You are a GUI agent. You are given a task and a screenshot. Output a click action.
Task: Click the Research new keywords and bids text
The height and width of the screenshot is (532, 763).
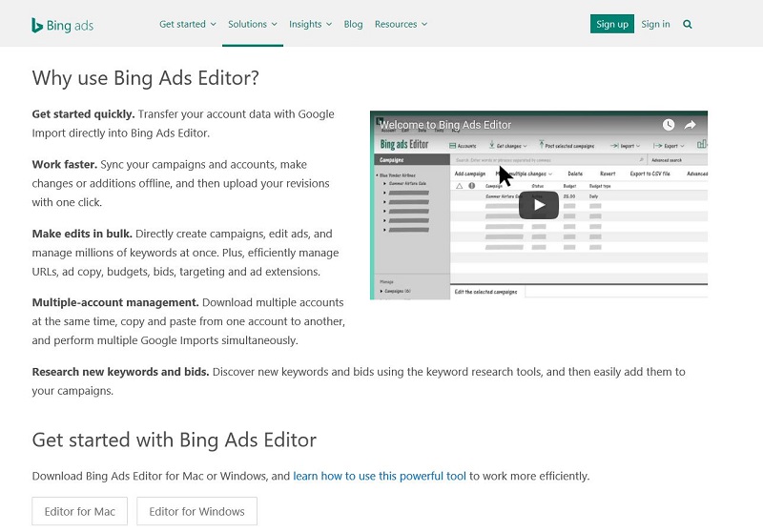click(121, 372)
